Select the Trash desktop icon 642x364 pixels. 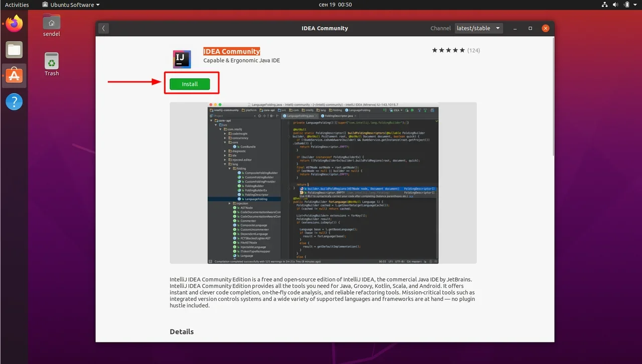(x=52, y=64)
